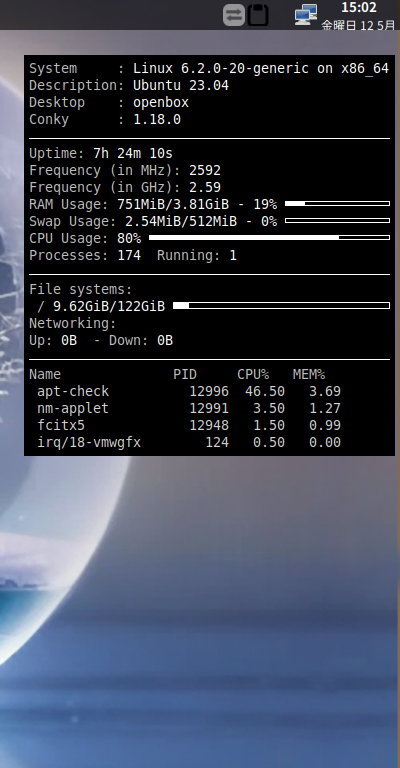Click the root filesystem usage bar
This screenshot has width=400, height=768.
click(x=282, y=306)
